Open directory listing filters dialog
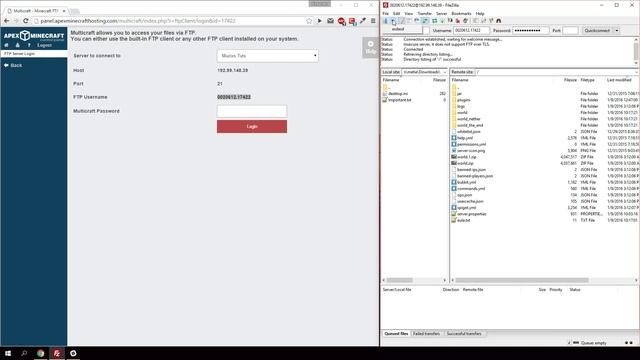The height and width of the screenshot is (360, 640). (x=475, y=20)
